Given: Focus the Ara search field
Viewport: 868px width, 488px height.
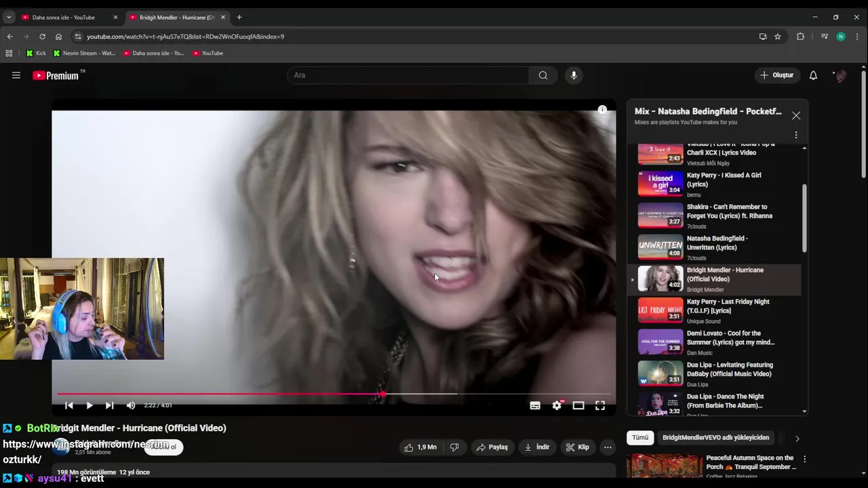Looking at the screenshot, I should [x=408, y=75].
